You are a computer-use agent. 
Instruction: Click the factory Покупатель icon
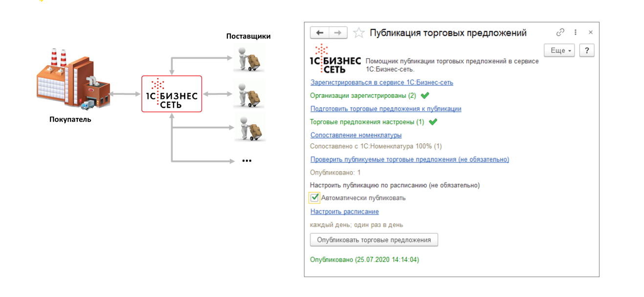coord(73,80)
